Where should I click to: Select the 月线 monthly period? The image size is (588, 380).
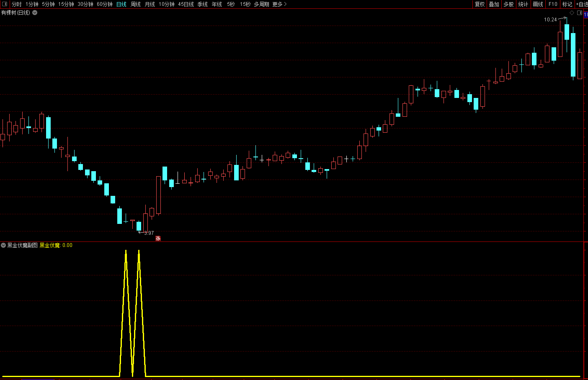(x=150, y=4)
